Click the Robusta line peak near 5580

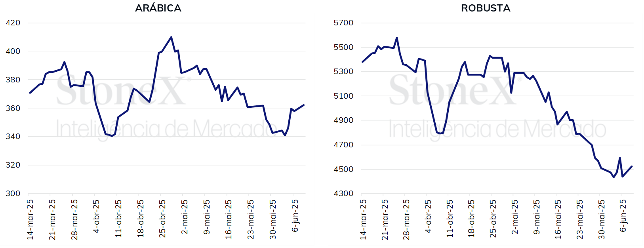pyautogui.click(x=397, y=38)
